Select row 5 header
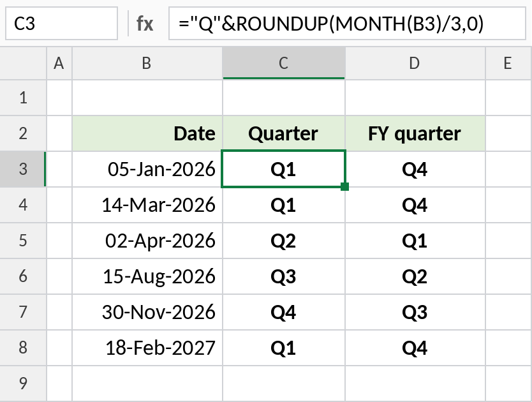 click(x=23, y=241)
